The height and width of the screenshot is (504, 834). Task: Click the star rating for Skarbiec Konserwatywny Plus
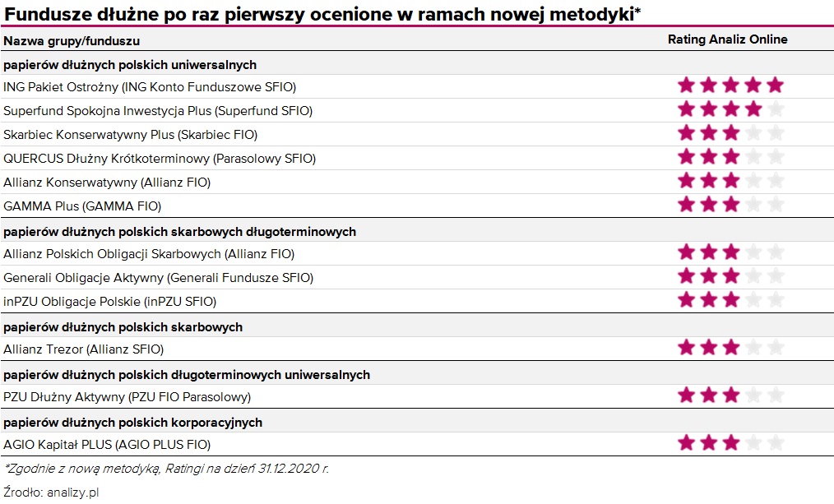[731, 133]
